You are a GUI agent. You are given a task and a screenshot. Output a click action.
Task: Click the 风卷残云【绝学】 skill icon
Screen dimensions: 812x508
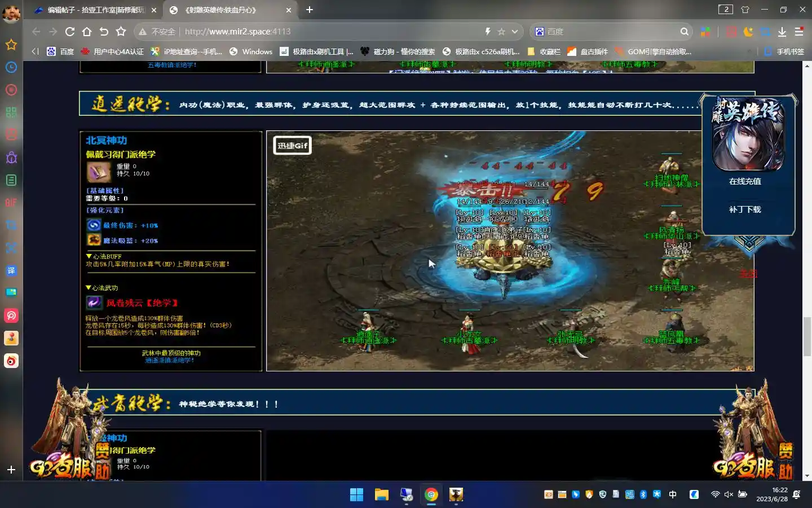coord(94,303)
